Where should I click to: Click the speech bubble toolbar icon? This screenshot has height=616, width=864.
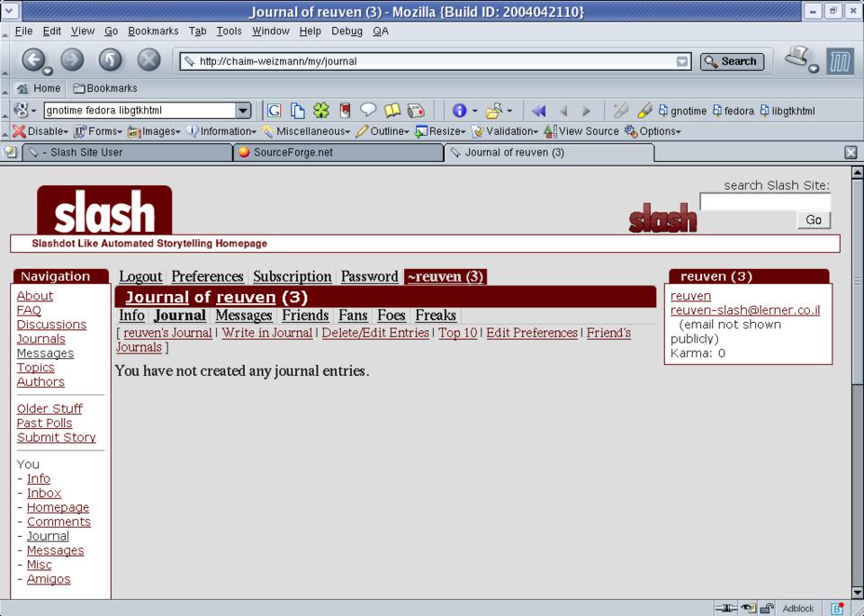pyautogui.click(x=368, y=111)
